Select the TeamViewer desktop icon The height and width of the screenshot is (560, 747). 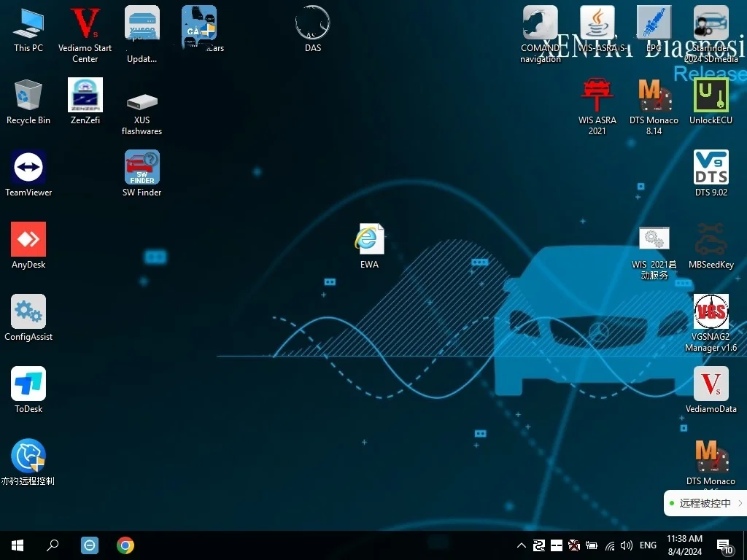tap(28, 174)
